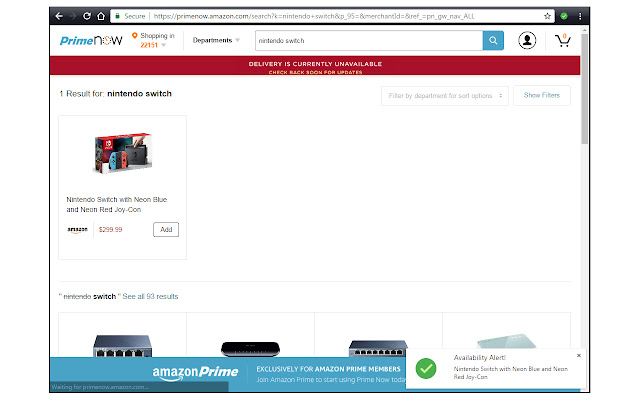640x400 pixels.
Task: Click the green Secure padlock icon
Action: click(x=117, y=16)
